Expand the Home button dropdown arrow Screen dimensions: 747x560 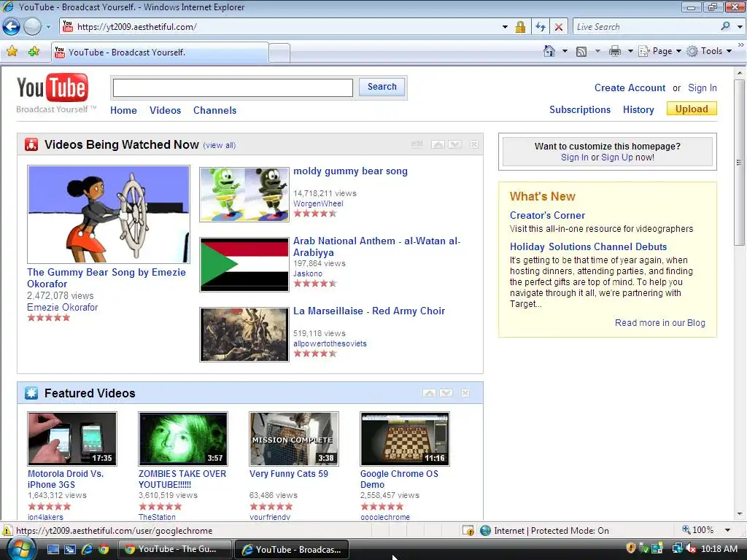pos(565,51)
